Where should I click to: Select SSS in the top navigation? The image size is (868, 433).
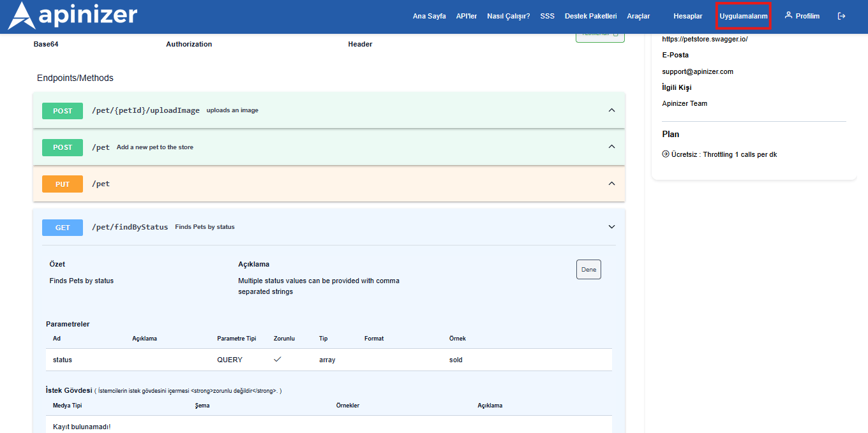click(x=548, y=16)
